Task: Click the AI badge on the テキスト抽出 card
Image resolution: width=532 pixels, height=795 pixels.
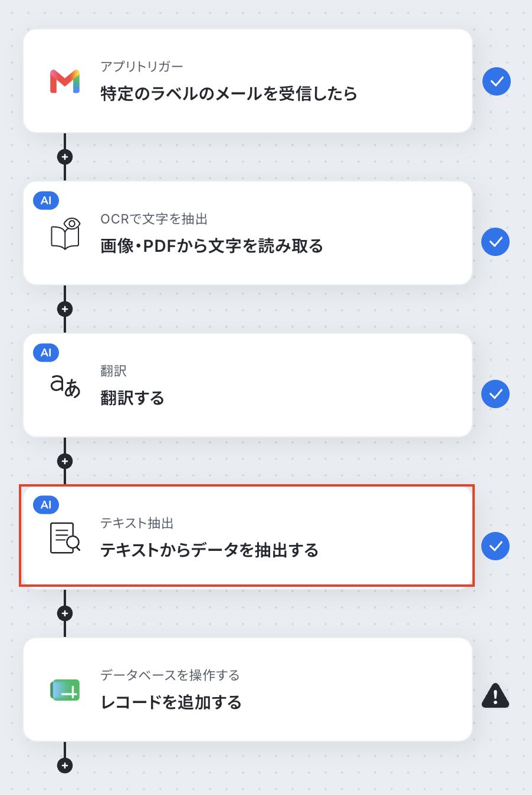Action: click(x=46, y=505)
